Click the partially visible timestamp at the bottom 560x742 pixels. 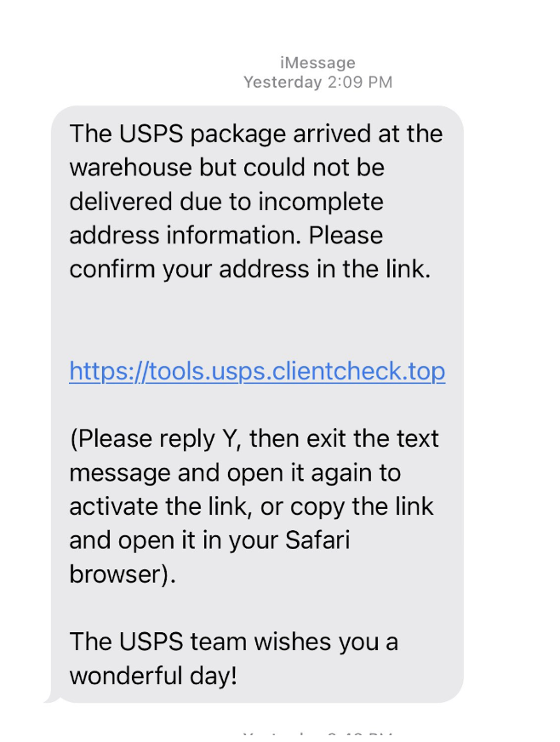[317, 736]
